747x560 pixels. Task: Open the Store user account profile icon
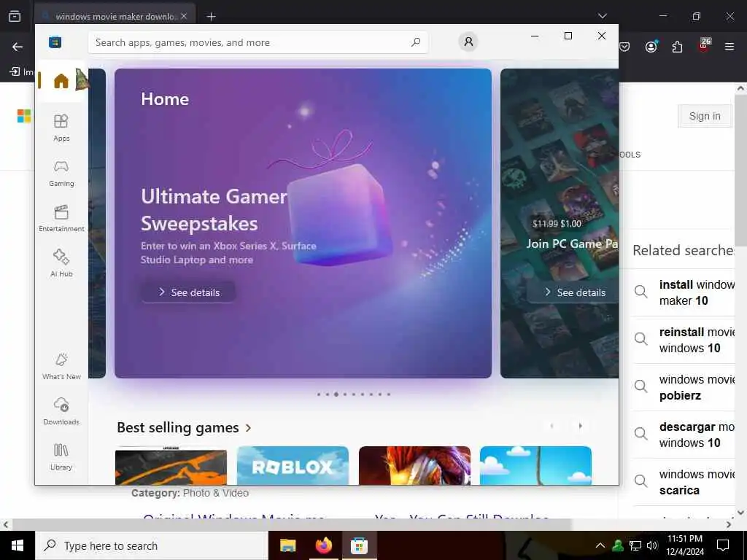tap(468, 42)
